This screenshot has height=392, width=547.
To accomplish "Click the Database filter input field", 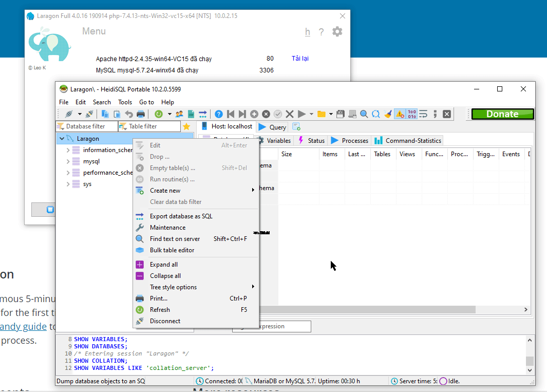I will click(87, 126).
